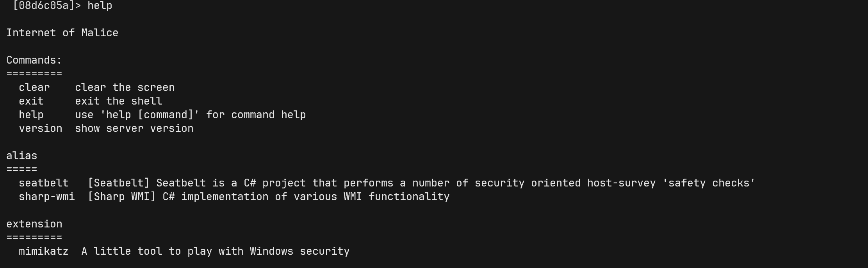Click the 'help' text typed at the prompt
This screenshot has height=268, width=868.
[100, 5]
